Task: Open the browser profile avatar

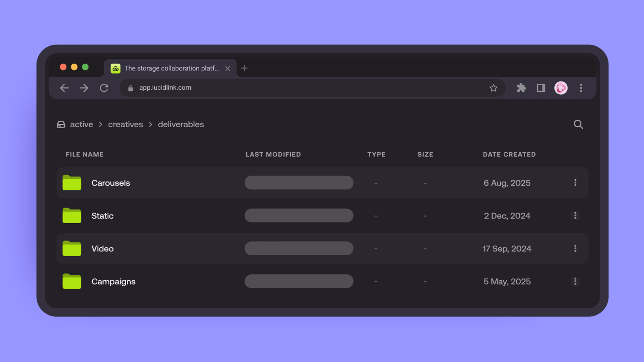Action: point(561,88)
